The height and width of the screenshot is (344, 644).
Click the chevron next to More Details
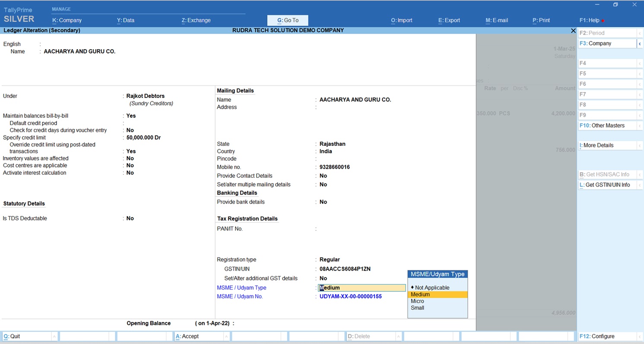(640, 145)
